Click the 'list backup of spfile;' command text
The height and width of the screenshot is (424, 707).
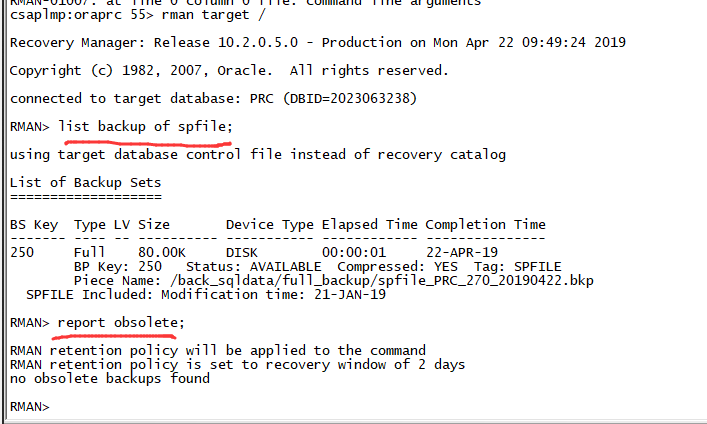coord(145,127)
